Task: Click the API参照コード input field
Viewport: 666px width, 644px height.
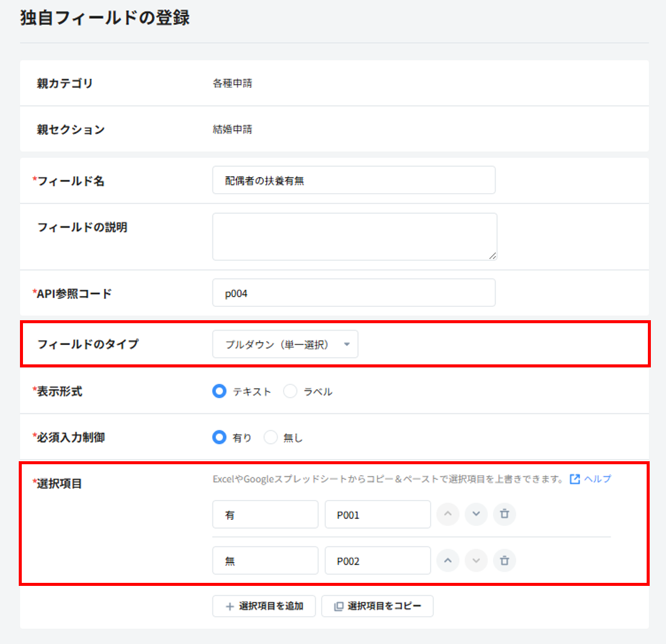Action: (353, 293)
